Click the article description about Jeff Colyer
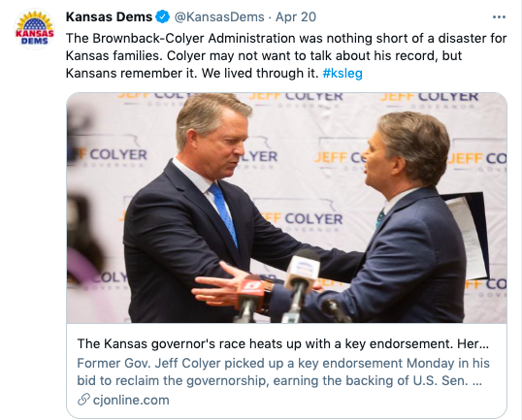Viewport: 522px width, 420px height. point(283,372)
